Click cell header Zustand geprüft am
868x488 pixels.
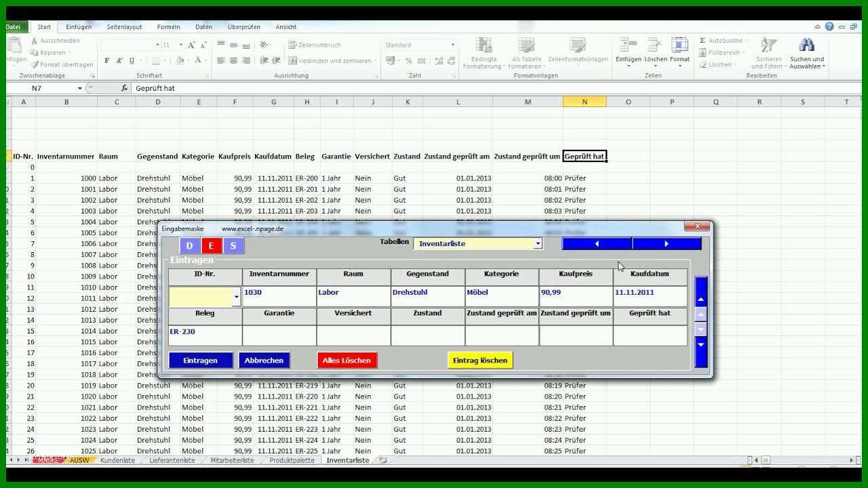click(456, 156)
